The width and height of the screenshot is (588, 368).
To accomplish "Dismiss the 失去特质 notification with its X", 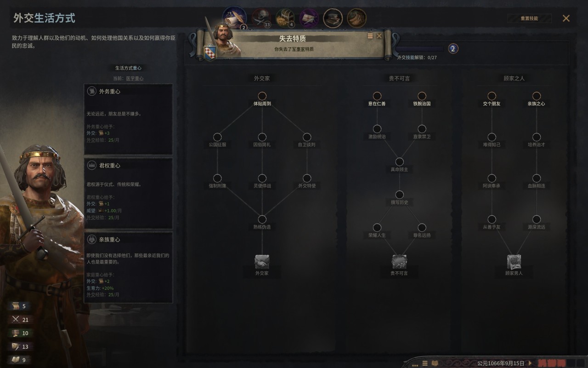I will pos(379,36).
